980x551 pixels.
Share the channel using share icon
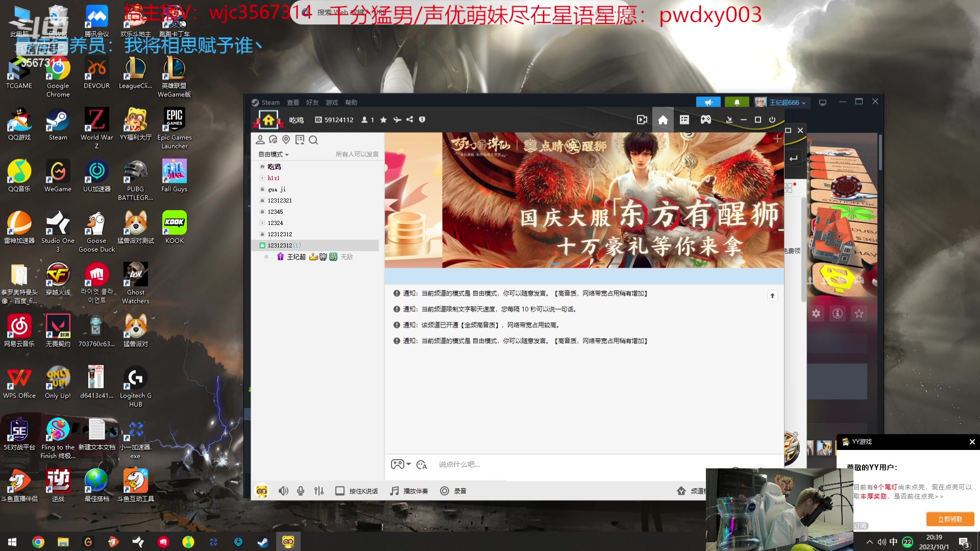pyautogui.click(x=409, y=119)
